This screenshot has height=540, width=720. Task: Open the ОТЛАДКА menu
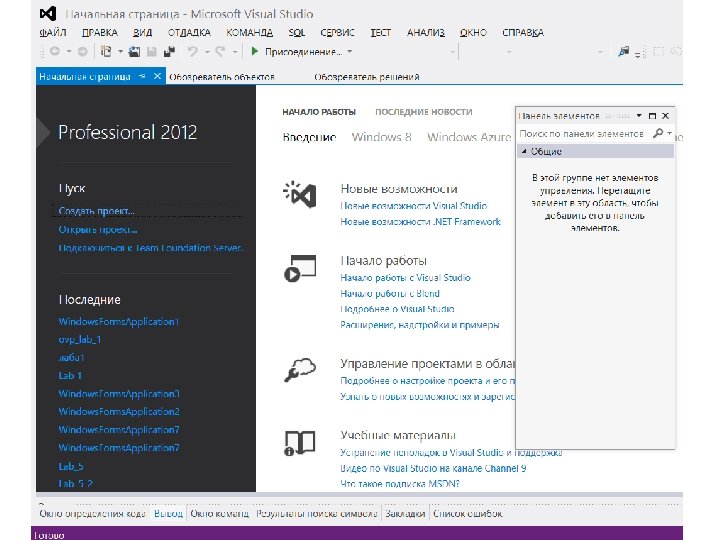pos(189,33)
